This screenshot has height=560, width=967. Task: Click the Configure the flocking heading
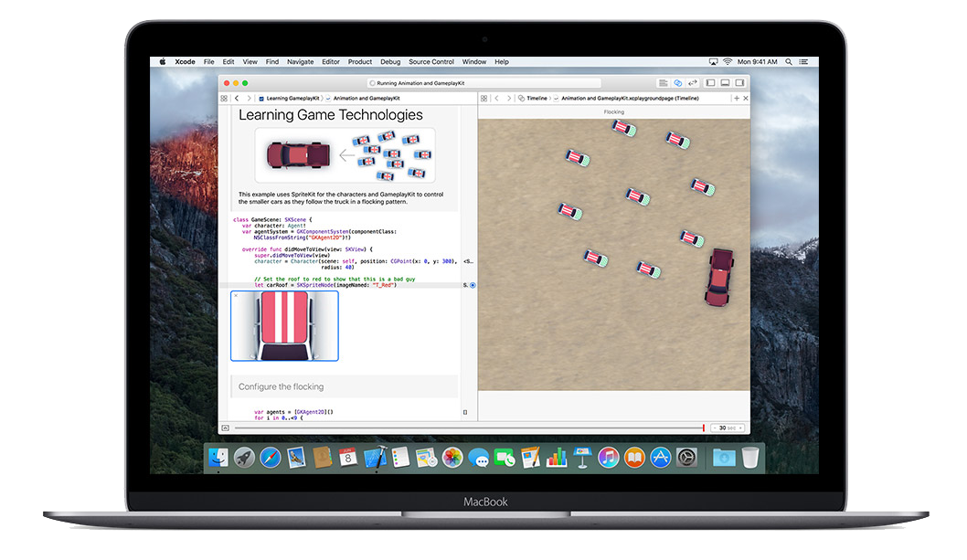point(281,386)
